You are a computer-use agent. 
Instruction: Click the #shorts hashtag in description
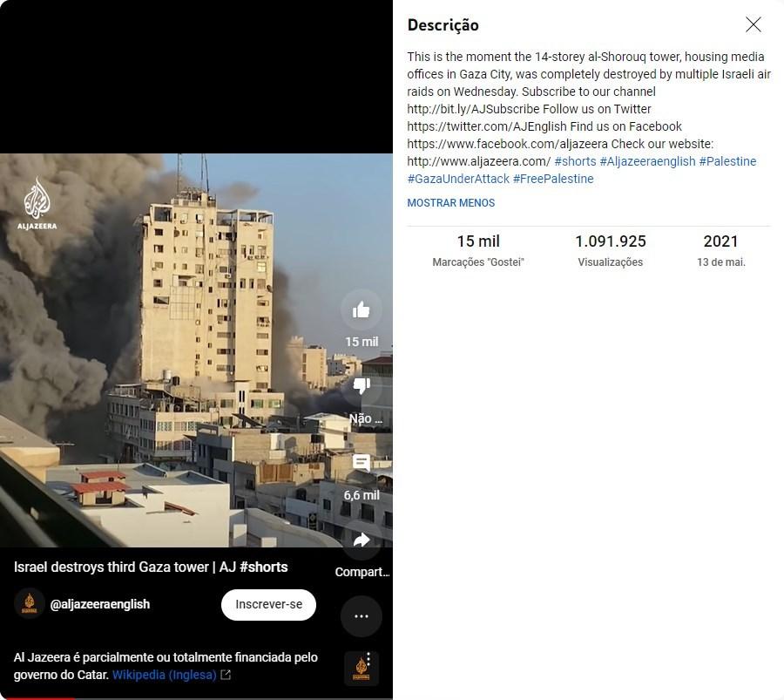tap(575, 161)
